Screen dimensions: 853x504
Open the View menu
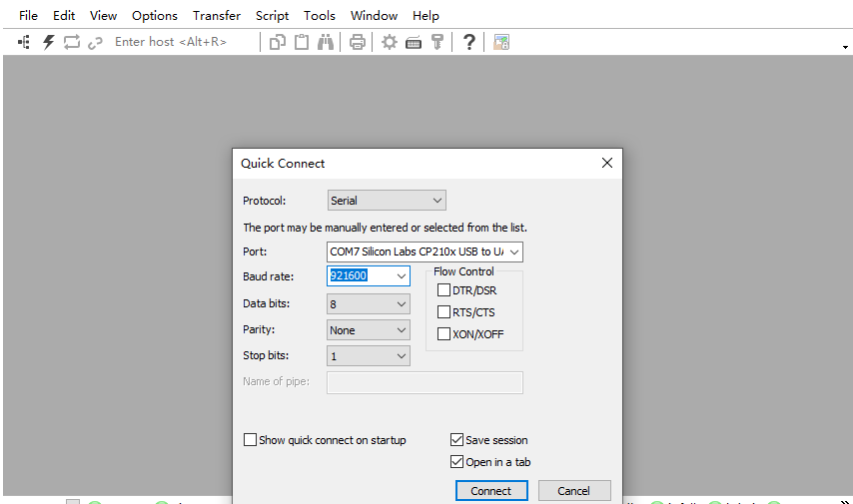(103, 16)
